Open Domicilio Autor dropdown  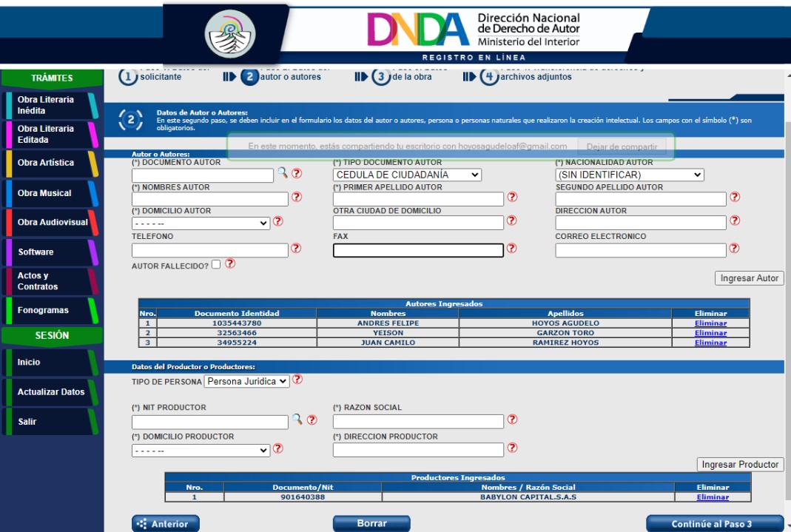coord(201,223)
